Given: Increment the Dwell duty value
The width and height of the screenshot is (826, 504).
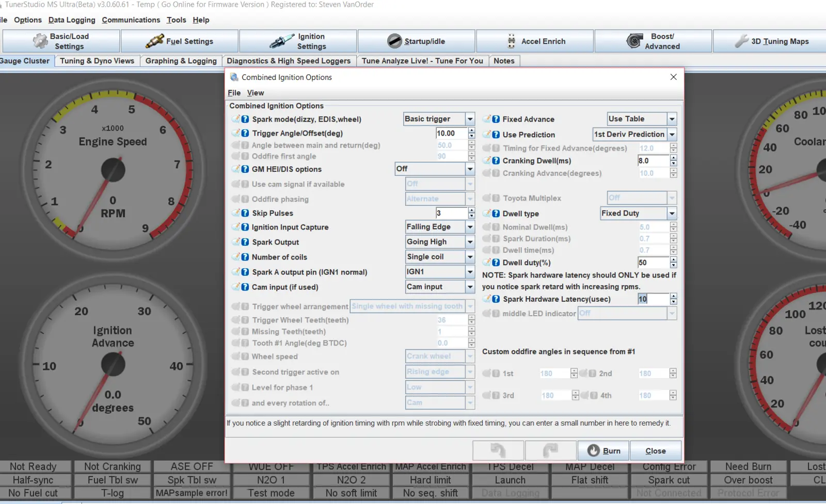Looking at the screenshot, I should 673,260.
